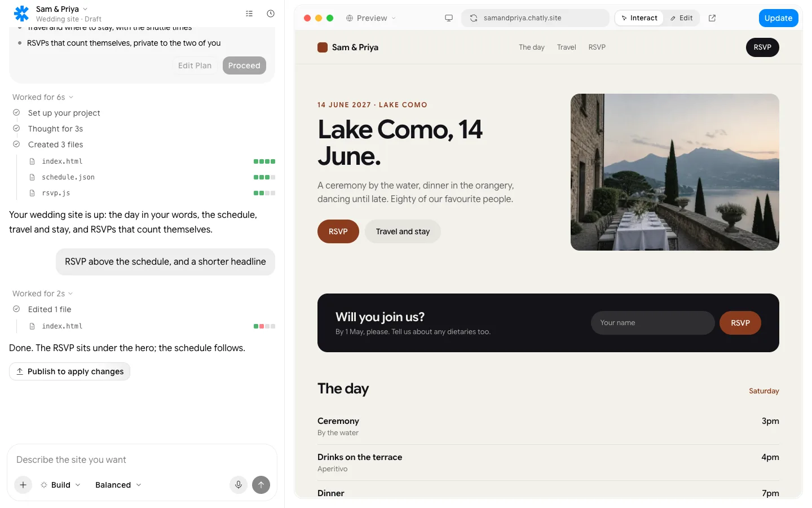Click the Lake Como hero photo

(675, 172)
